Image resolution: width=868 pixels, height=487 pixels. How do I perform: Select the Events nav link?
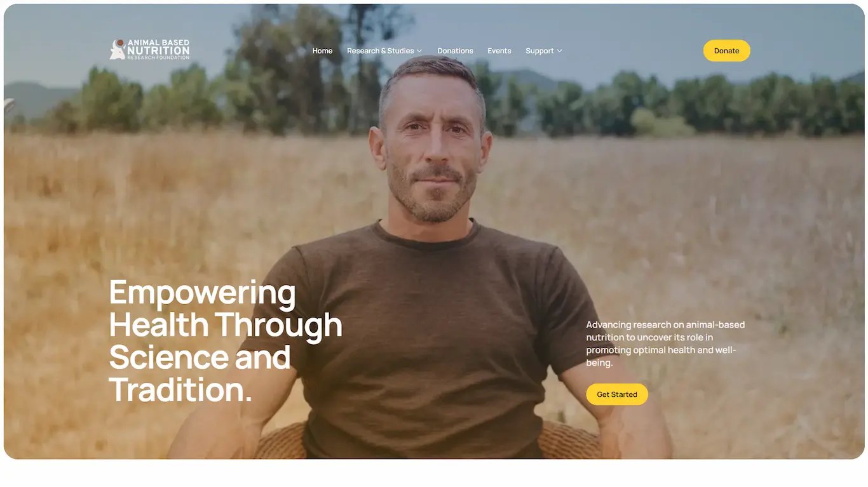[x=499, y=51]
